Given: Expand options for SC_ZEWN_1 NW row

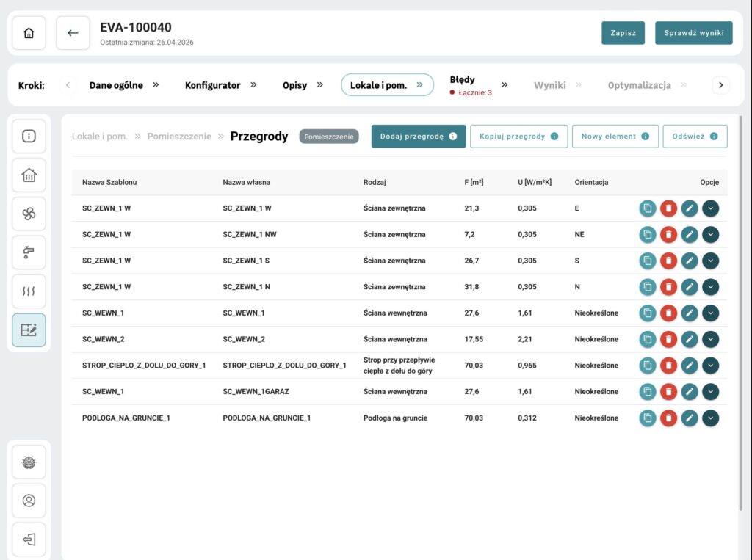Looking at the screenshot, I should (711, 234).
